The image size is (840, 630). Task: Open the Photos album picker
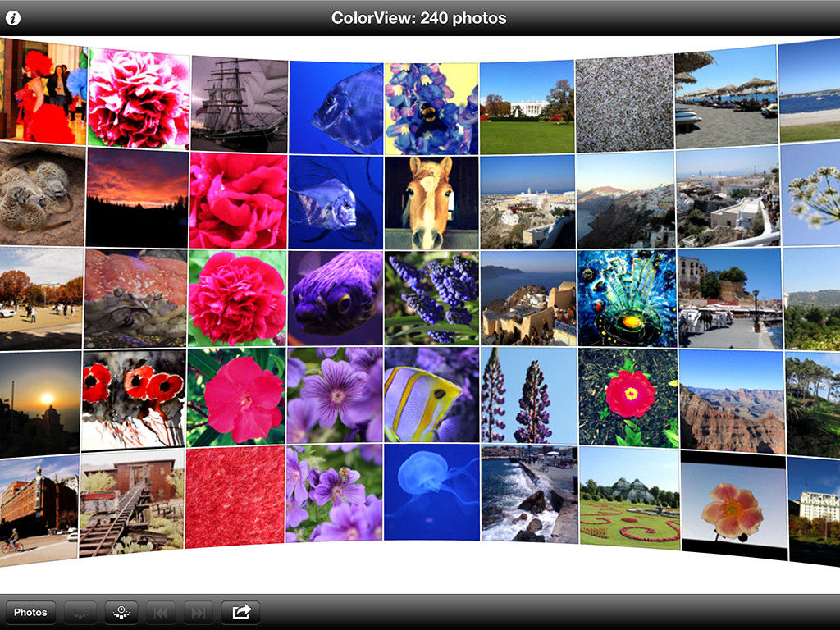click(x=30, y=612)
